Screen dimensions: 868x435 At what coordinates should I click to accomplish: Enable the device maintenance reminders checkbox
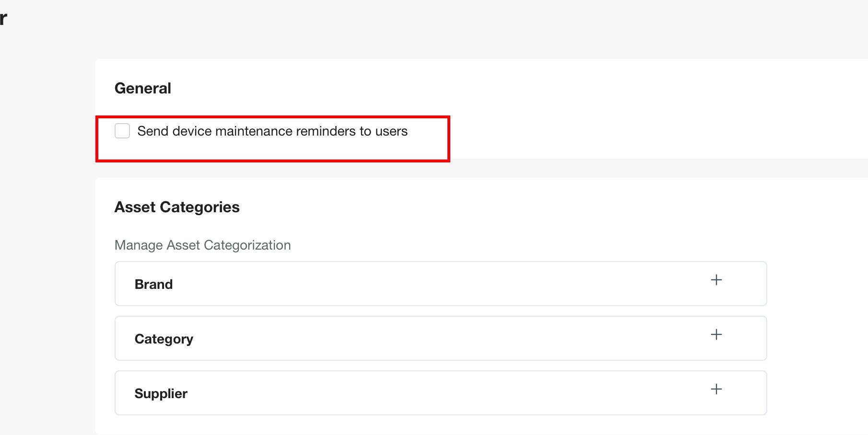pos(122,131)
